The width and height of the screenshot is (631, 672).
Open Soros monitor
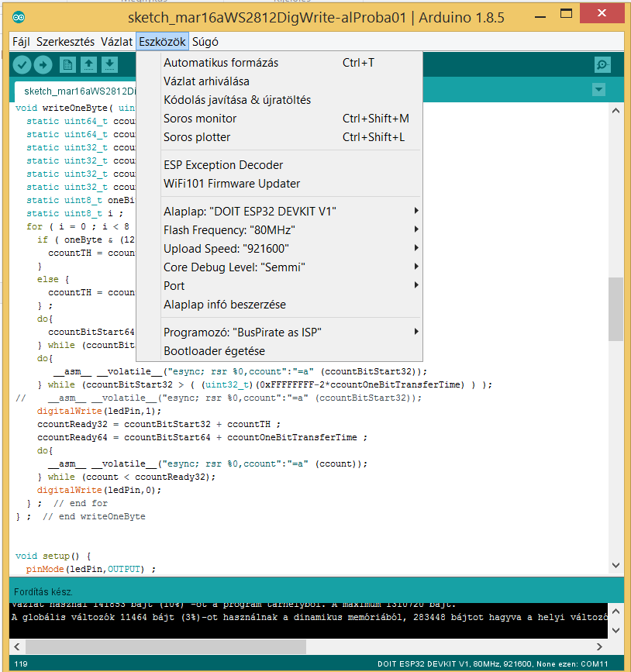[x=279, y=119]
